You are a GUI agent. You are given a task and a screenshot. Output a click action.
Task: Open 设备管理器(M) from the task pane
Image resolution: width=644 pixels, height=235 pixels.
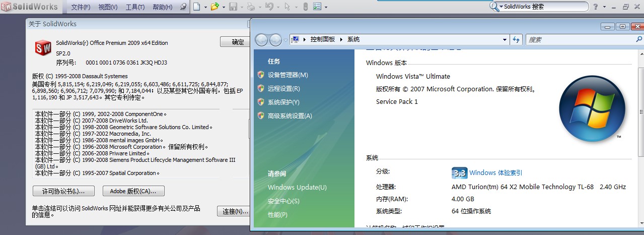[288, 75]
